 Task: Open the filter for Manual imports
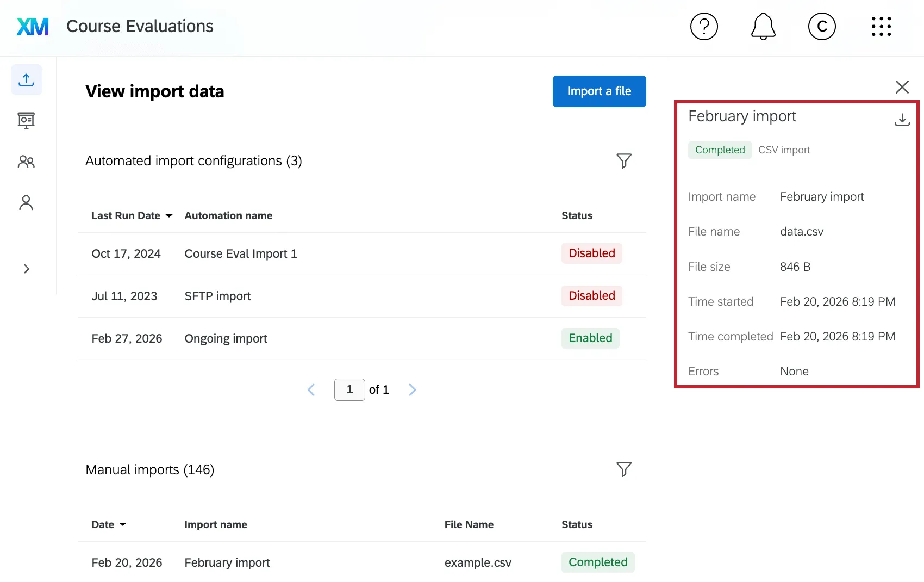point(624,469)
